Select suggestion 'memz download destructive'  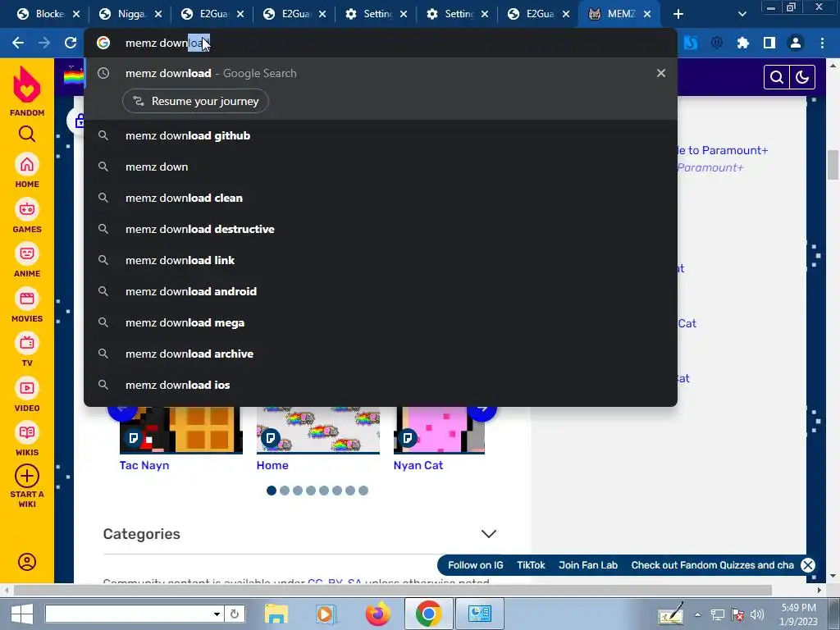point(381,229)
